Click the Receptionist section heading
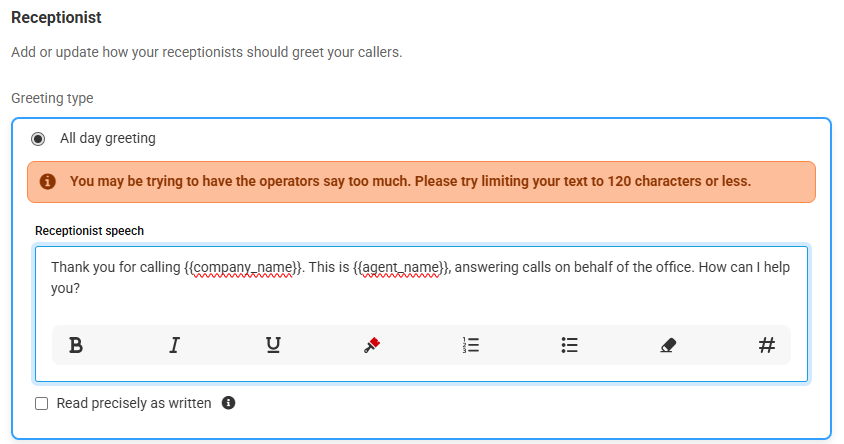The image size is (844, 444). click(57, 18)
